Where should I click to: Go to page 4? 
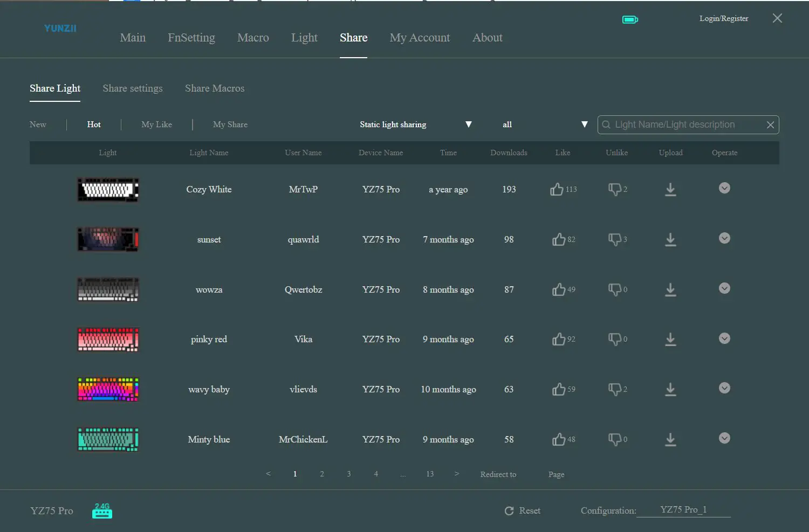(x=376, y=474)
